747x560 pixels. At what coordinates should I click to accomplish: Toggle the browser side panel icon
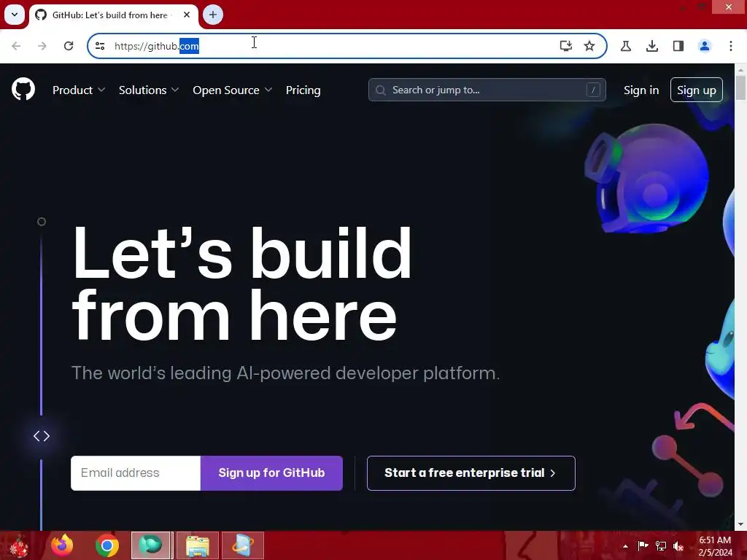678,46
